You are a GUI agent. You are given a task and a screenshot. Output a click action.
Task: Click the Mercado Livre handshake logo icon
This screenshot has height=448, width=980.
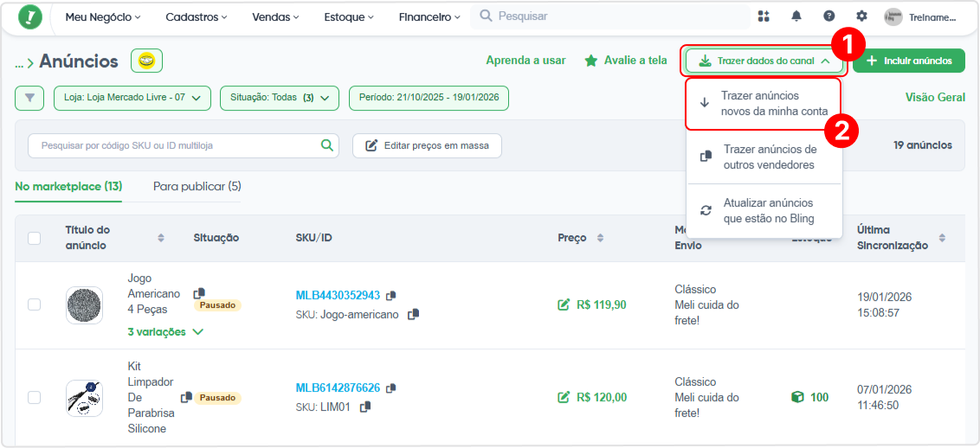(147, 61)
